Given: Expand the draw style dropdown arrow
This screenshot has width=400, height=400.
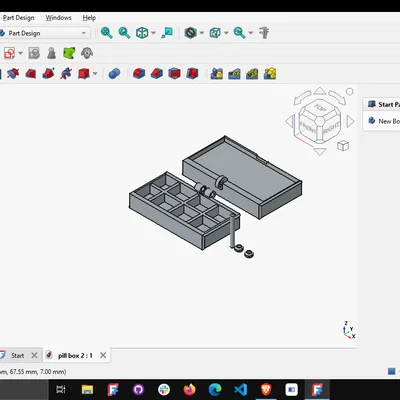Looking at the screenshot, I should tap(202, 33).
